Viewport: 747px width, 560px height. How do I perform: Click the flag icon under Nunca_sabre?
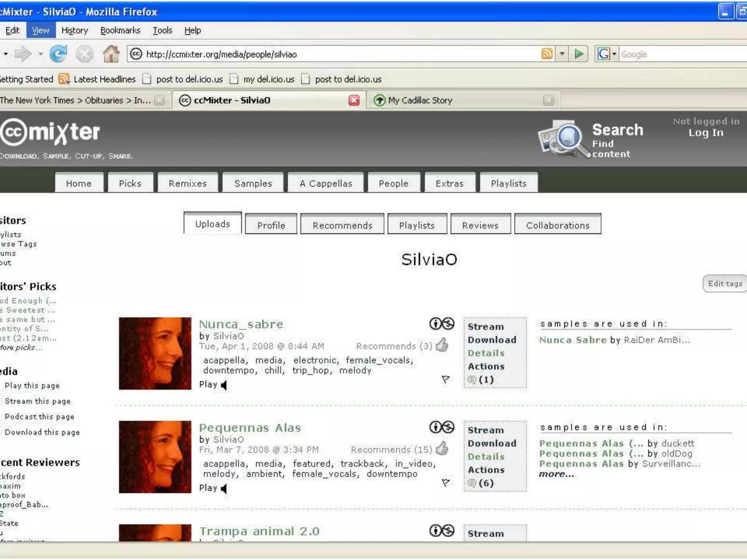pos(445,379)
